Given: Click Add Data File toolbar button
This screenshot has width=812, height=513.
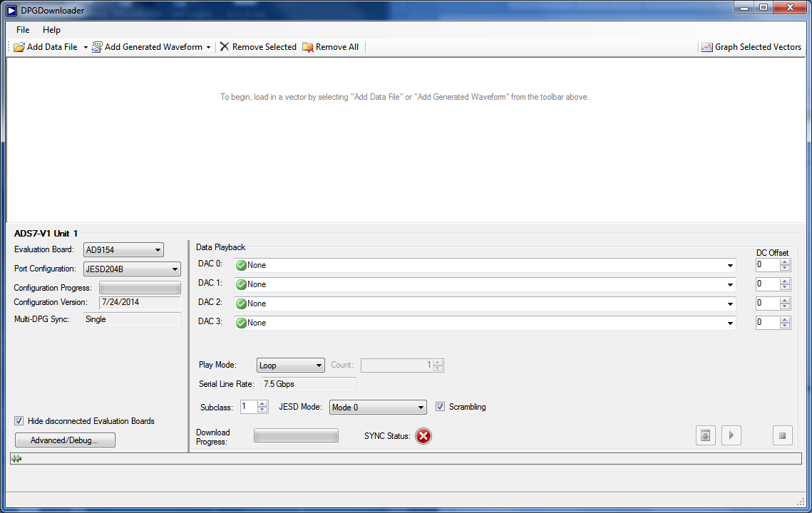Looking at the screenshot, I should click(x=46, y=47).
